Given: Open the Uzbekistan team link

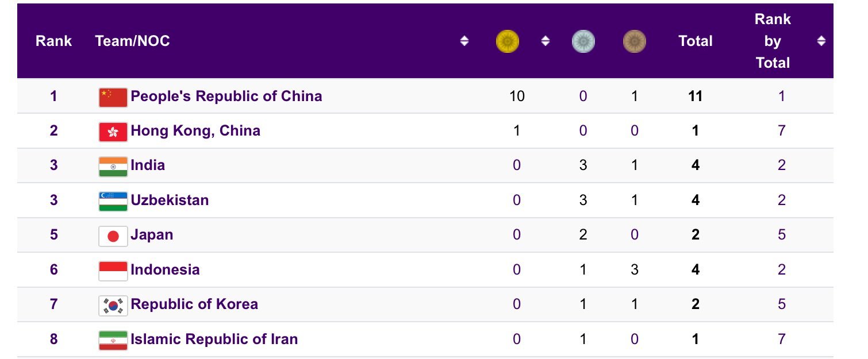Looking at the screenshot, I should coord(170,200).
